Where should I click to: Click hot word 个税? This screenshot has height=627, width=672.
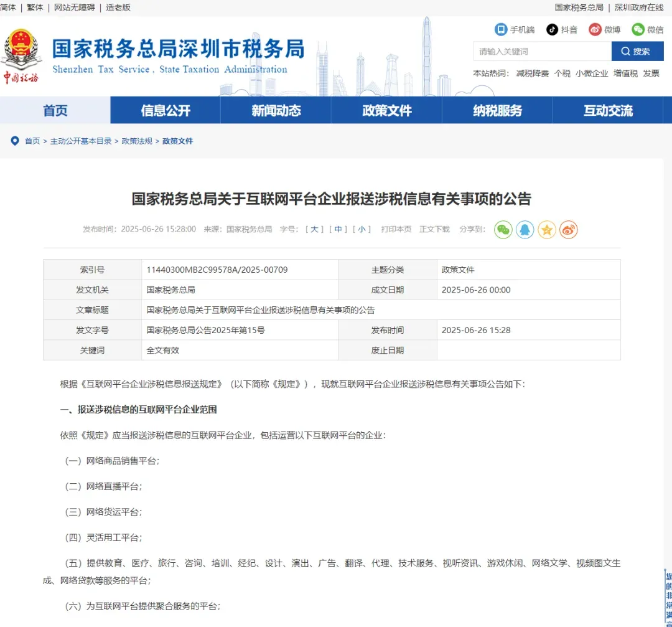(562, 73)
